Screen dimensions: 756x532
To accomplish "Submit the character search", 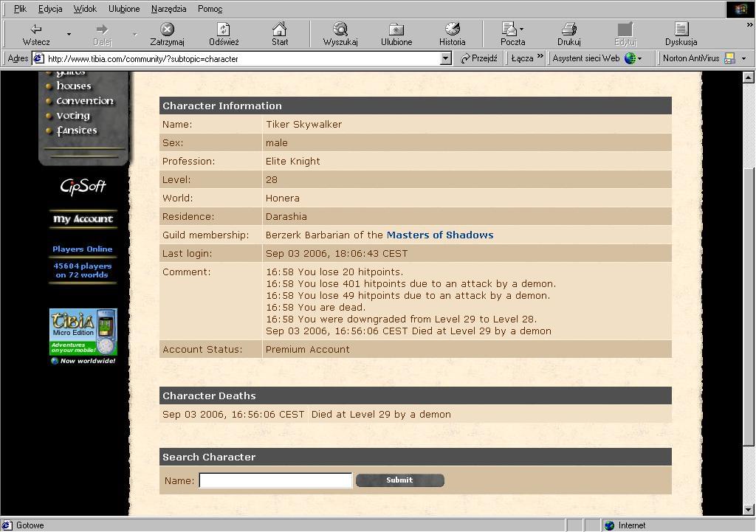I will click(x=399, y=480).
